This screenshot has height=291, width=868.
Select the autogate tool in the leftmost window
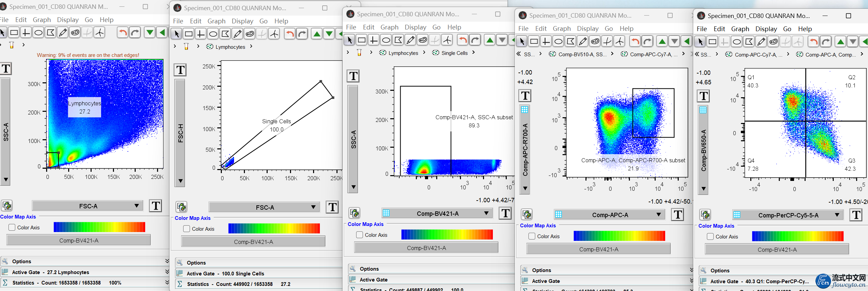coord(75,33)
